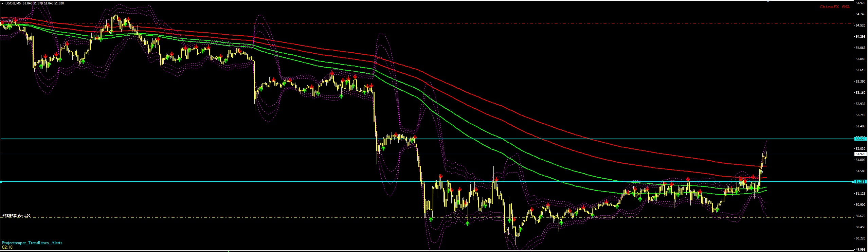Image resolution: width=868 pixels, height=252 pixels.
Task: Click the 53.840 price axis label
Action: point(861,59)
